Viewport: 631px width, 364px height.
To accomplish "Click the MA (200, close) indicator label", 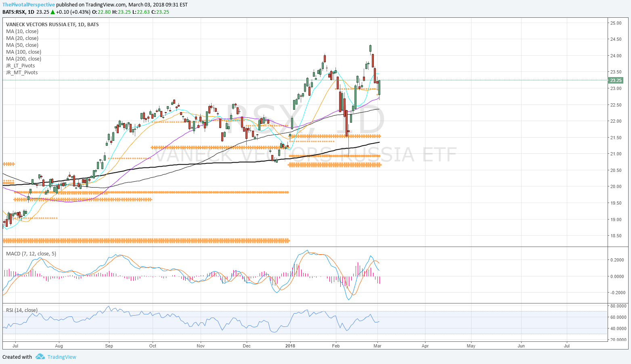I will coord(23,59).
